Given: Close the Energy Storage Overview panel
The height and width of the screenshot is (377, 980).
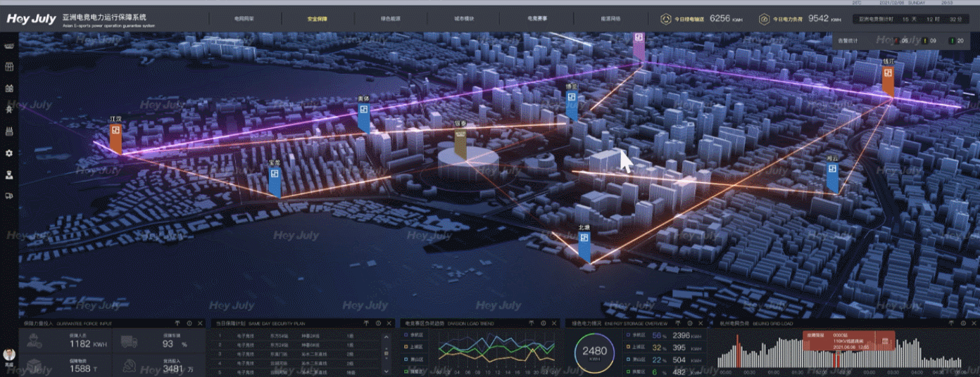Looking at the screenshot, I should [702, 323].
